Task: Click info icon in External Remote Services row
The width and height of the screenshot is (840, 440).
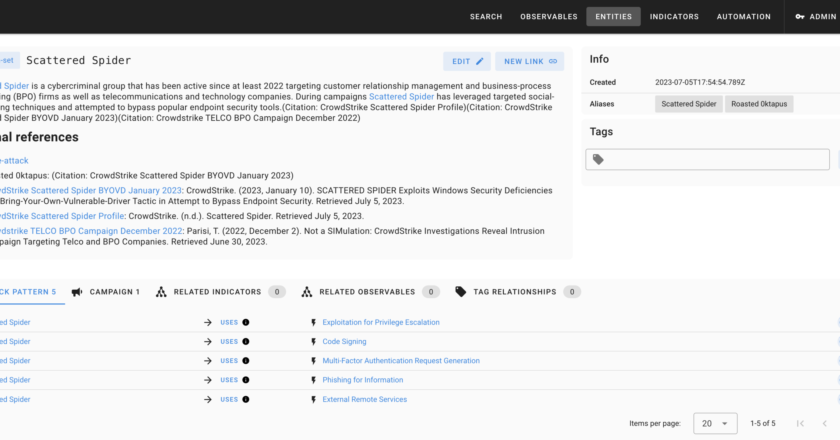Action: tap(246, 399)
